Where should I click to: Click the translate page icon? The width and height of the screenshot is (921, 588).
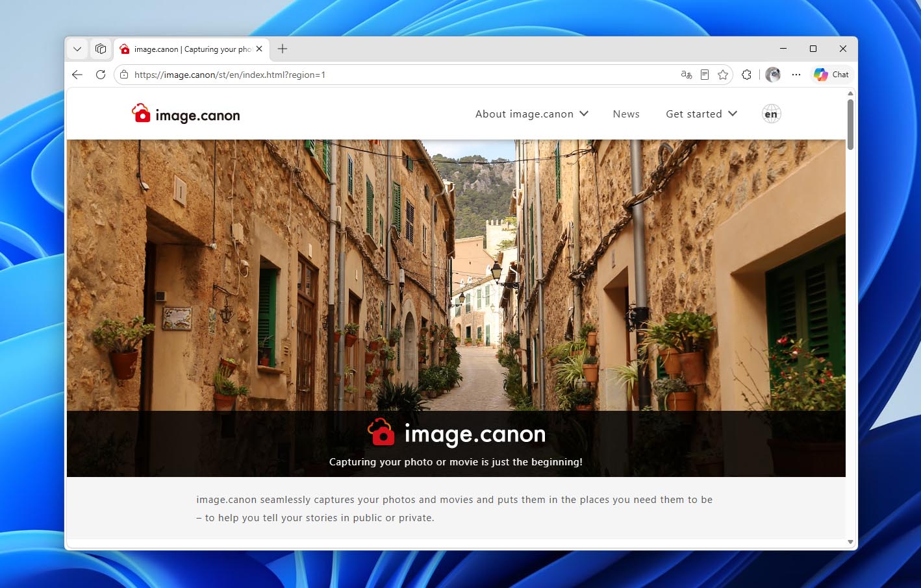click(x=687, y=75)
